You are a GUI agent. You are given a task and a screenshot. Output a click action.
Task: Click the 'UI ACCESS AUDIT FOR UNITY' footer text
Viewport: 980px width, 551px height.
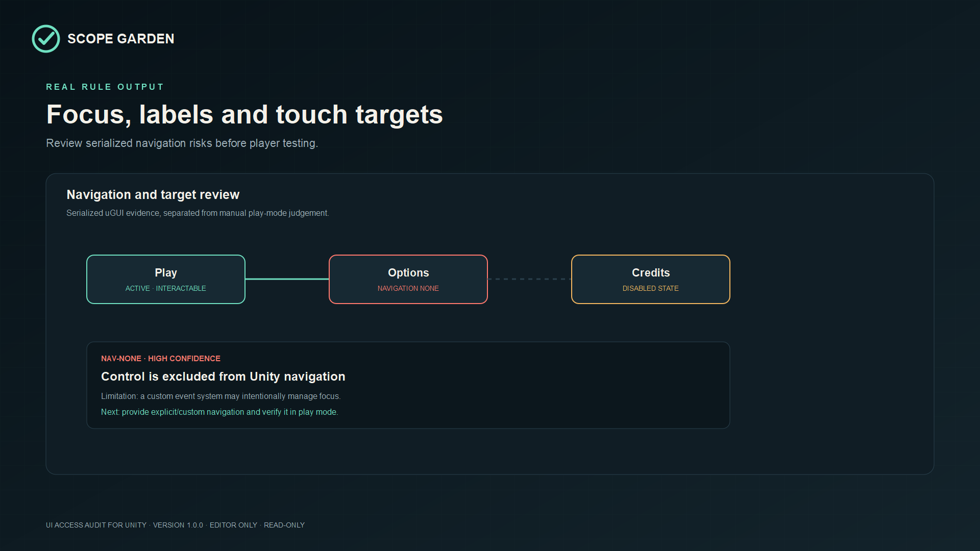pos(96,525)
